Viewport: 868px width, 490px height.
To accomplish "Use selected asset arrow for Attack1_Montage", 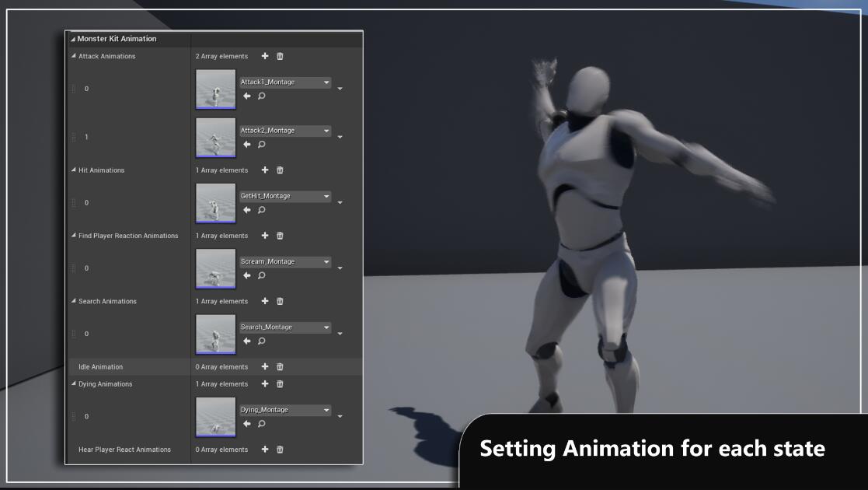I will [247, 96].
